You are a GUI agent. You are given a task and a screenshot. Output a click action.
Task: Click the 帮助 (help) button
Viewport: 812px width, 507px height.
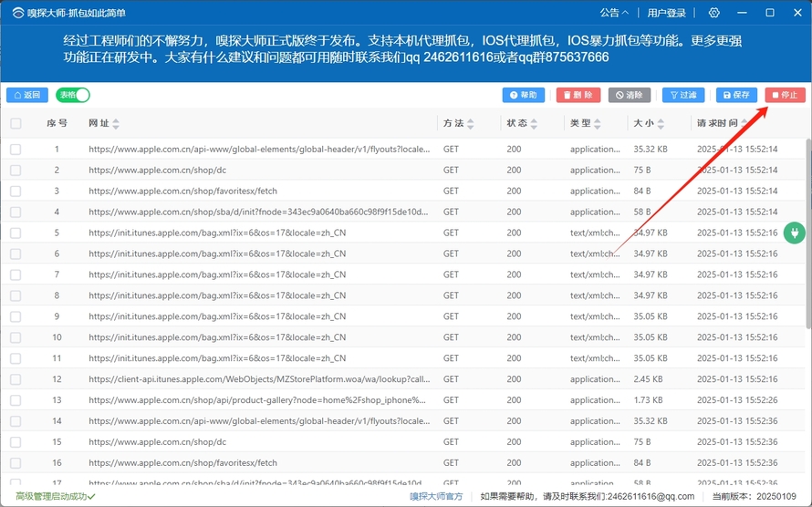tap(524, 95)
